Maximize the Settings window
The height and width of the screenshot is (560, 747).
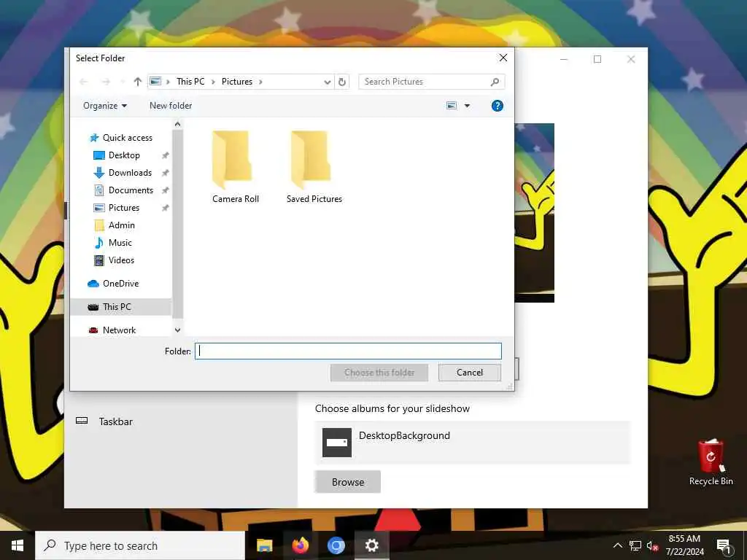point(597,59)
